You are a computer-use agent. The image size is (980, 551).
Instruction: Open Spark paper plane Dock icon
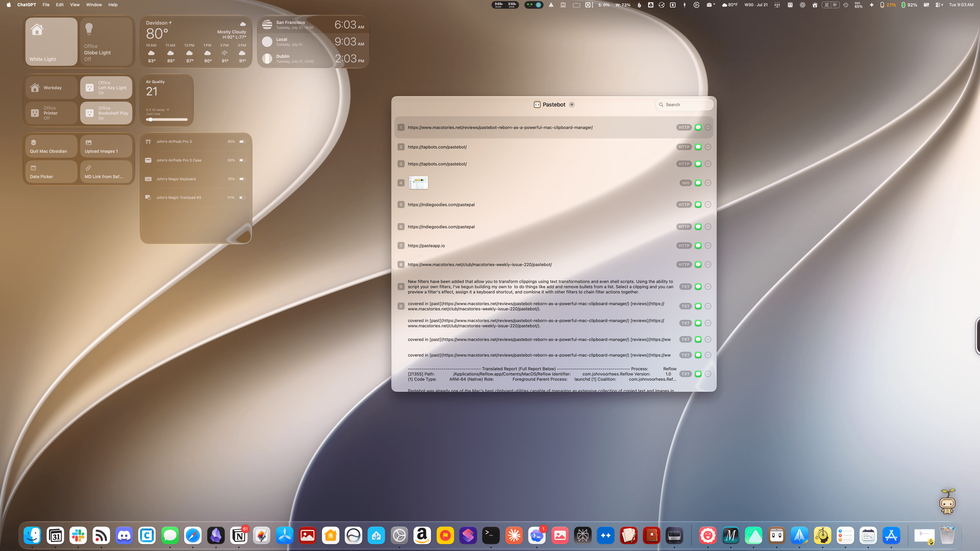(x=799, y=535)
